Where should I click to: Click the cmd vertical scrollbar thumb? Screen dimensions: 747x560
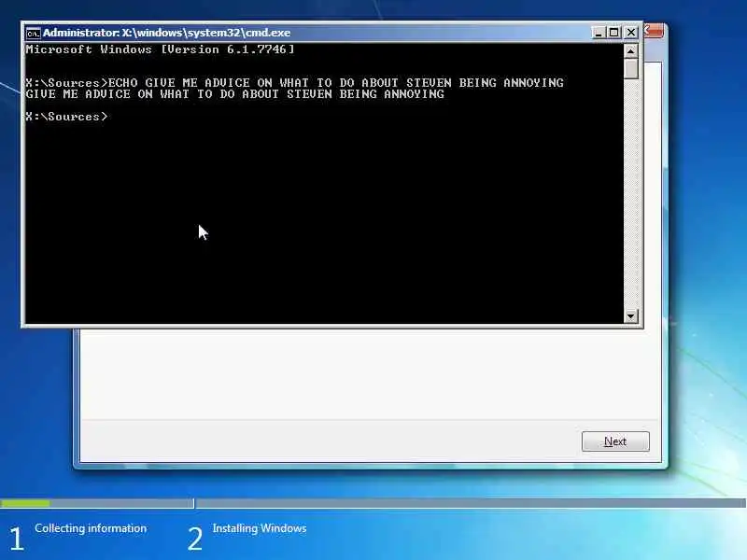[631, 68]
